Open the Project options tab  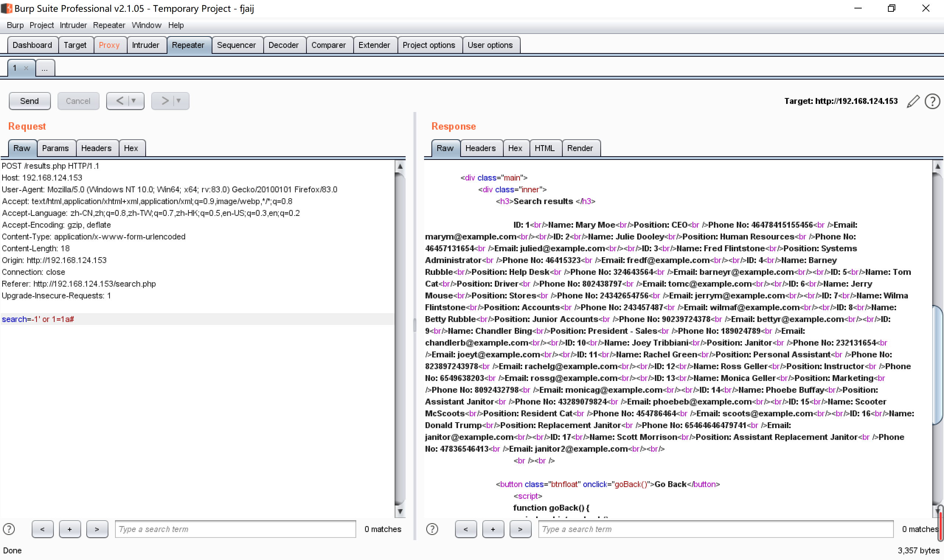tap(429, 45)
